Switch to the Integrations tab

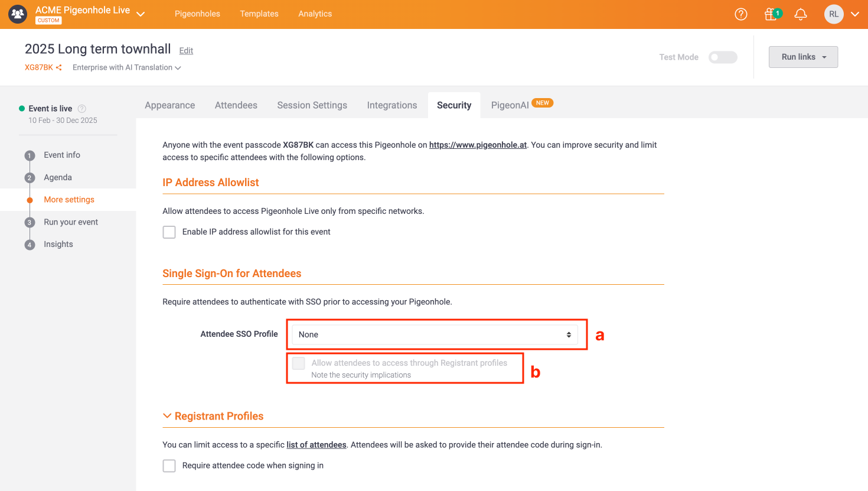coord(392,105)
